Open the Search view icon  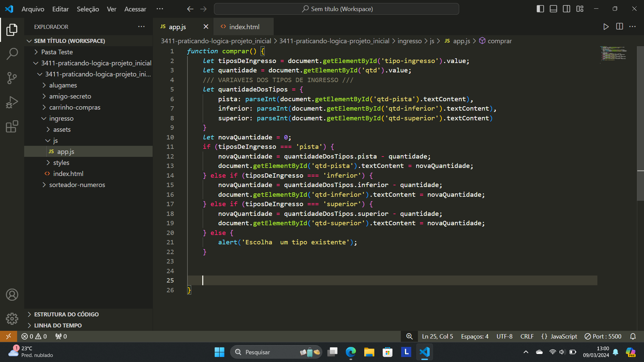point(12,54)
